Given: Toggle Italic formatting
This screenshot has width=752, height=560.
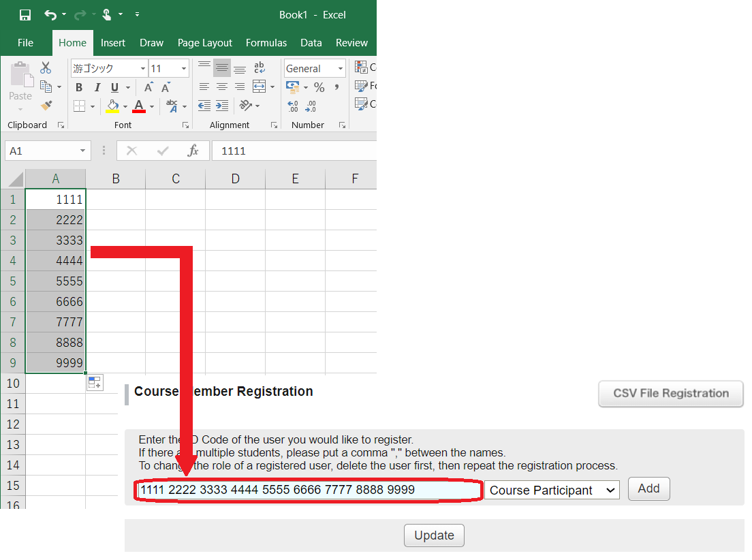Looking at the screenshot, I should point(97,87).
